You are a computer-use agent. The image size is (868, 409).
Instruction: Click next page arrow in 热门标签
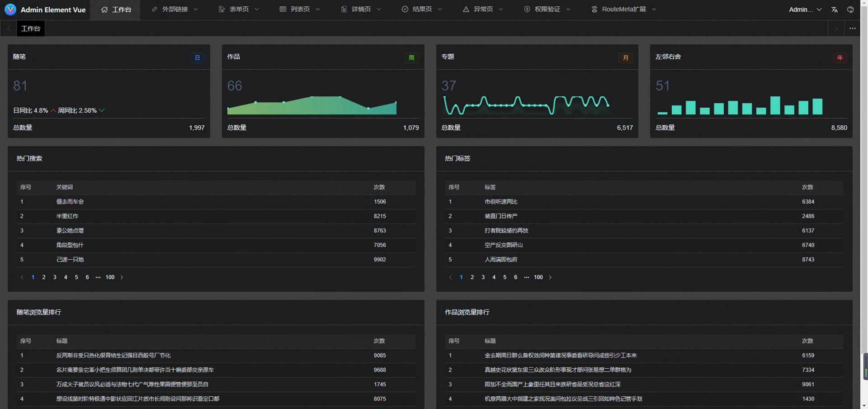pos(550,277)
